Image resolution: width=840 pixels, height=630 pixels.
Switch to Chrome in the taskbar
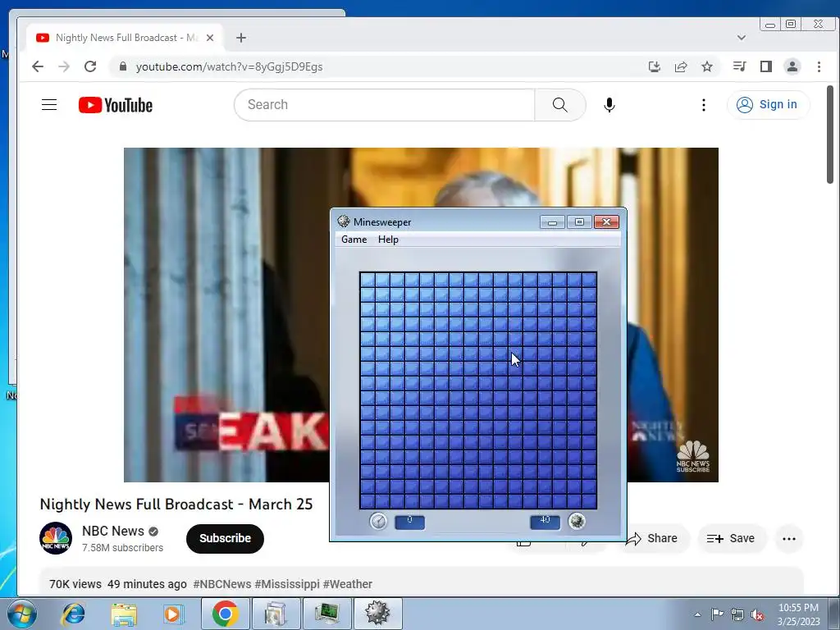click(x=225, y=614)
